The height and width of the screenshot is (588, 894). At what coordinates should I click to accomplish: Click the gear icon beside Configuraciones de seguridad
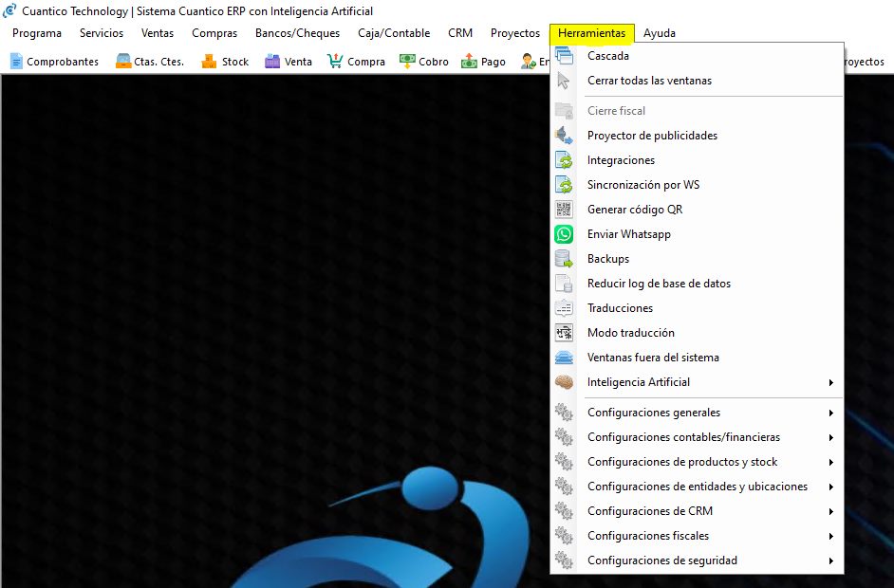point(564,560)
